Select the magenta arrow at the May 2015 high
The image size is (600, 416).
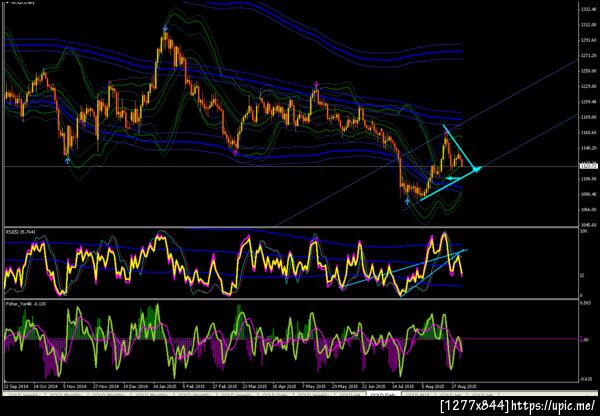pos(316,84)
